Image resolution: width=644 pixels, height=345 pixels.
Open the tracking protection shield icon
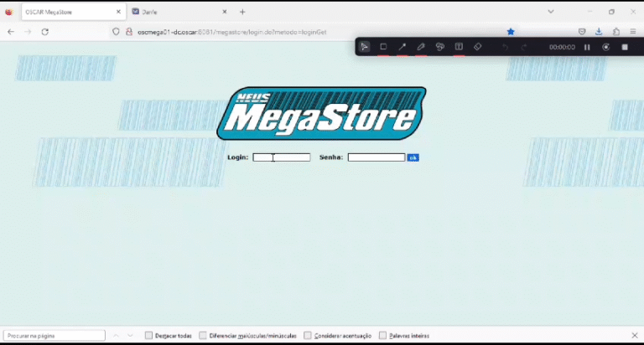coord(116,32)
